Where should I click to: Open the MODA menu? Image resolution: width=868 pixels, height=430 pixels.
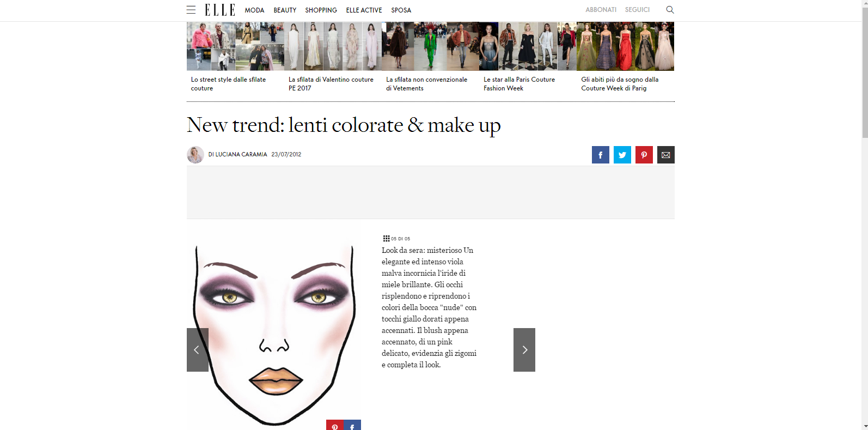coord(254,10)
